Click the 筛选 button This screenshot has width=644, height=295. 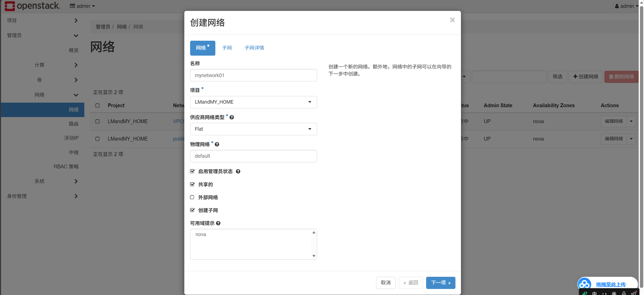[557, 77]
